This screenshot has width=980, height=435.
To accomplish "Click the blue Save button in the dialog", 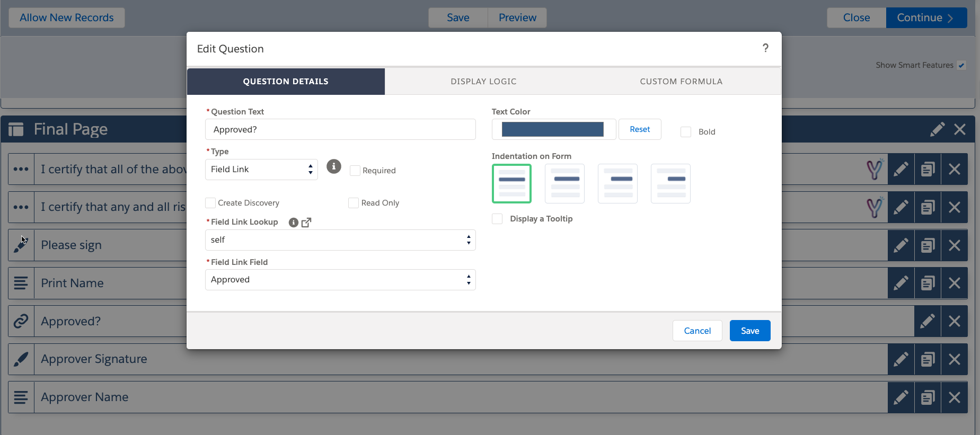I will click(750, 331).
